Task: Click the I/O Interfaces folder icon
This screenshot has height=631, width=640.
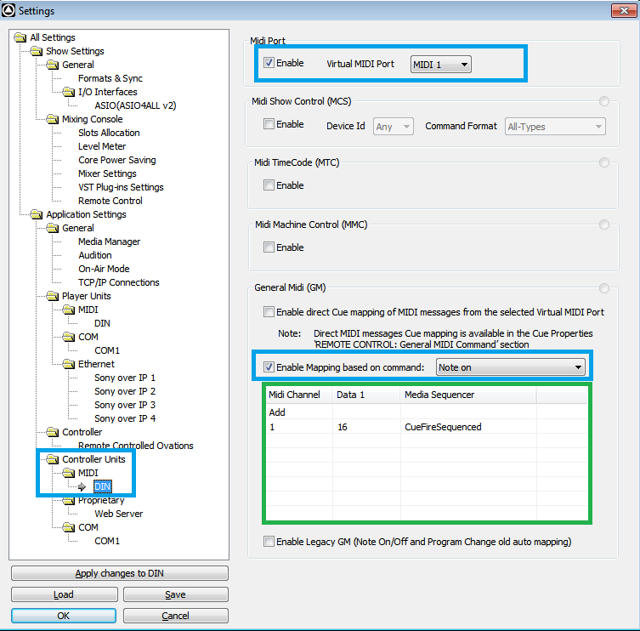Action: [x=69, y=92]
